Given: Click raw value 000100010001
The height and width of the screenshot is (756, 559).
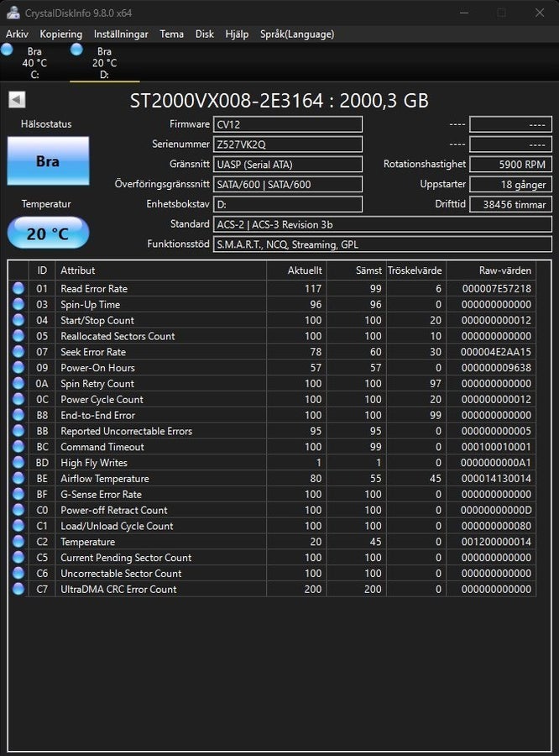Looking at the screenshot, I should (496, 447).
